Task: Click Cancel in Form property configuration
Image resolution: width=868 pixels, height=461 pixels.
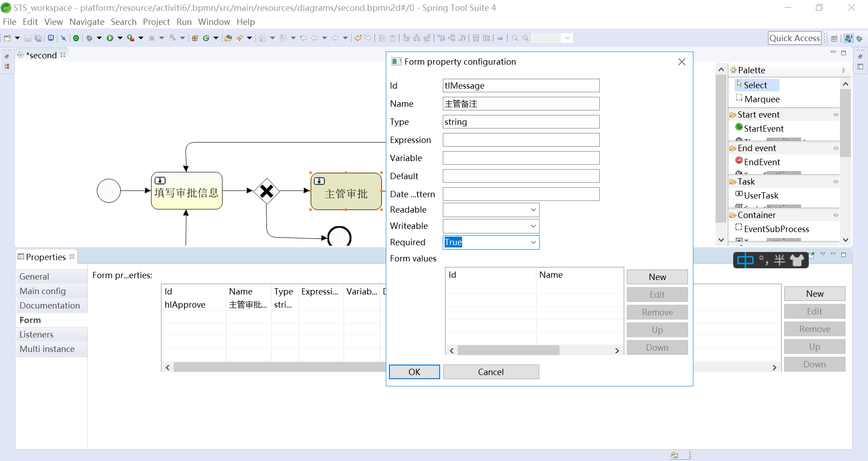Action: click(491, 372)
